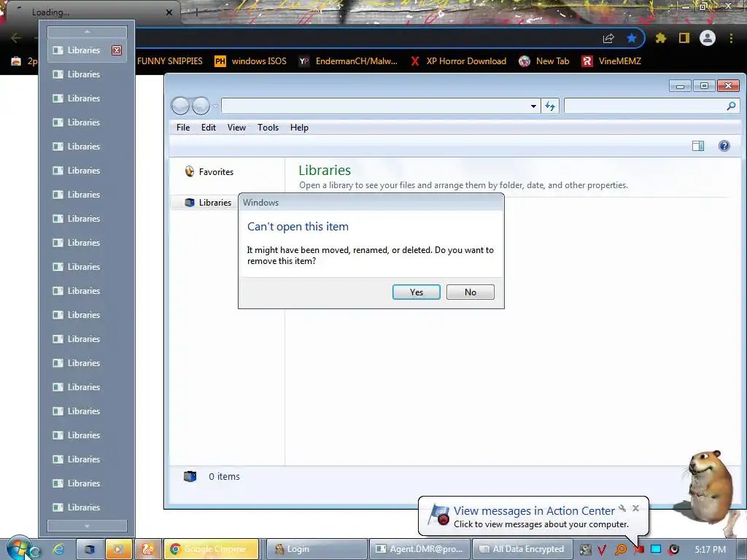Toggle the Chrome bookmark star
Image resolution: width=747 pixels, height=560 pixels.
point(632,38)
